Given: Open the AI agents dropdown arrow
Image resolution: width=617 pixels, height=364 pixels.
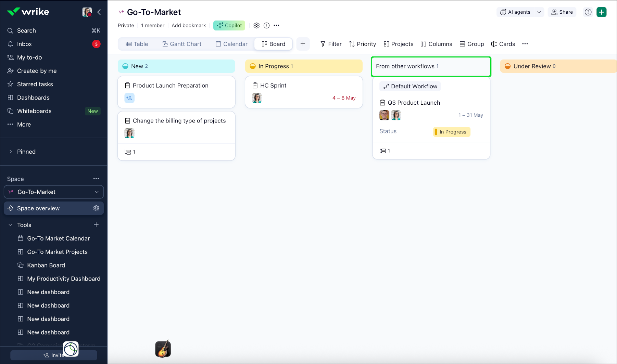Looking at the screenshot, I should (539, 12).
